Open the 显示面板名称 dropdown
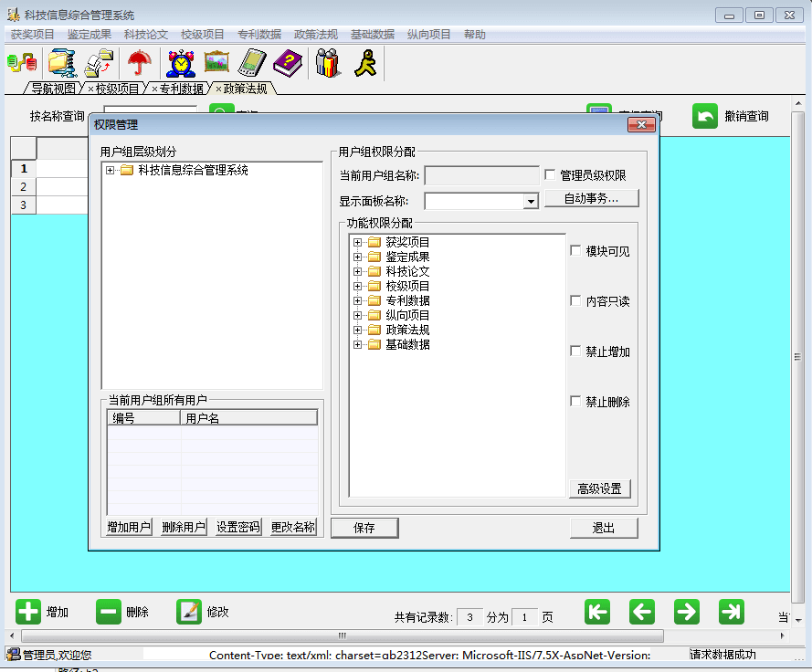812x672 pixels. 531,202
